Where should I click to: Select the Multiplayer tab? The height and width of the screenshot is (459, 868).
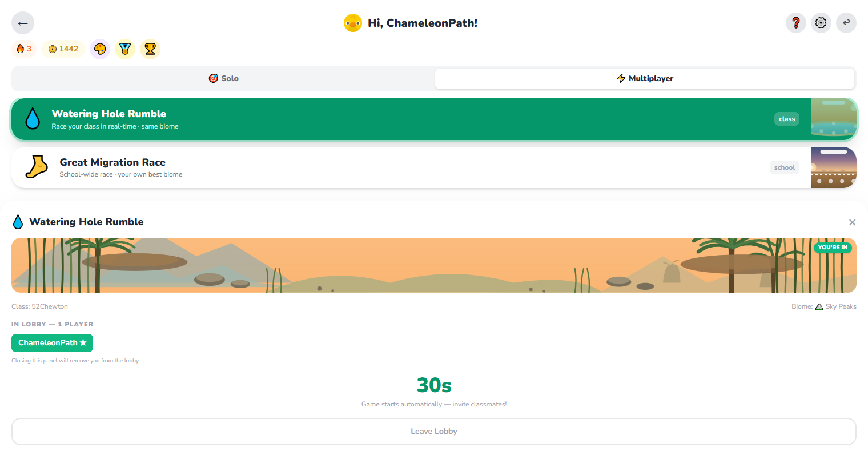pos(645,78)
